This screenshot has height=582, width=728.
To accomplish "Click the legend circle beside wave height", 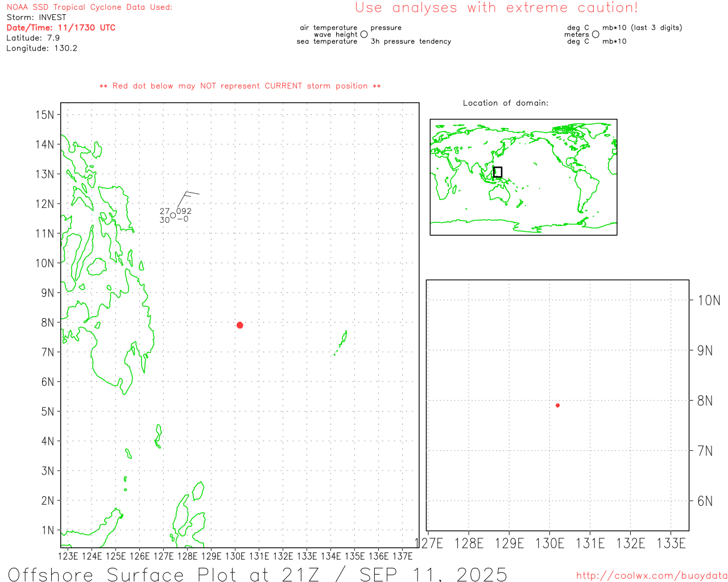I will 364,35.
